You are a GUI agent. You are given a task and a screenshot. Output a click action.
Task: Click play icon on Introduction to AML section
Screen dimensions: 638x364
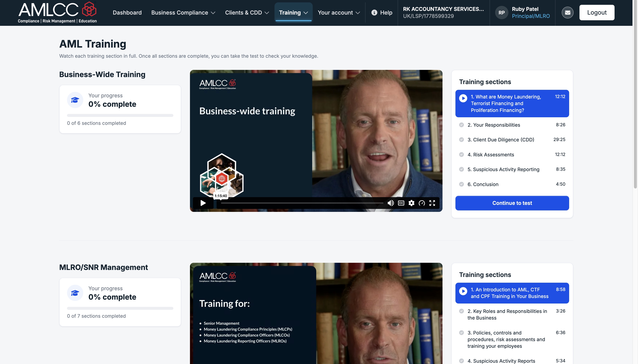(463, 291)
